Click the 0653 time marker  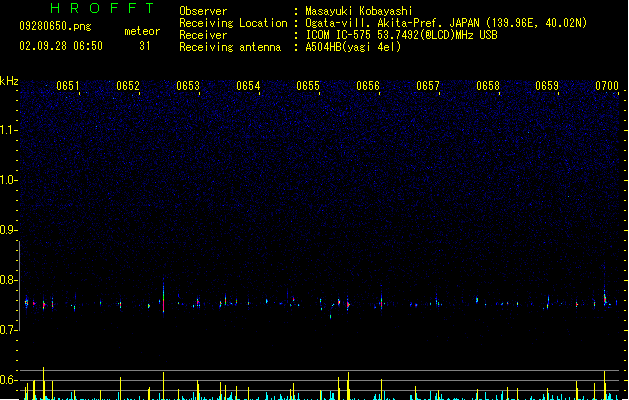click(188, 86)
